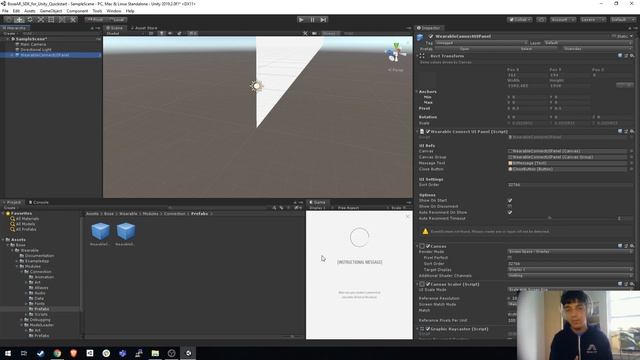Open Chrome from taskbar

57,353
